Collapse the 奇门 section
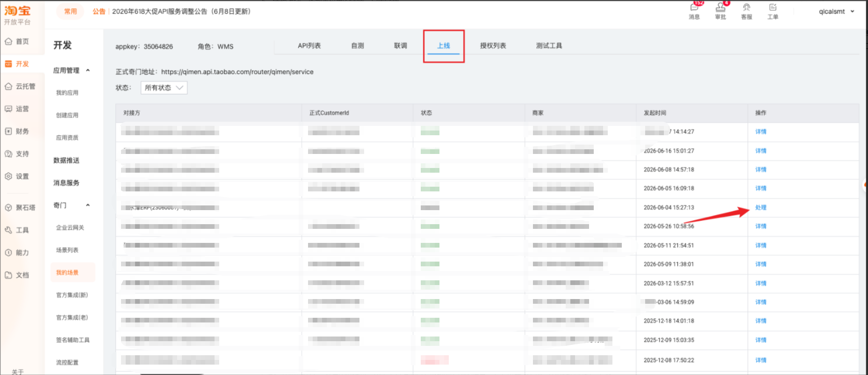The height and width of the screenshot is (375, 868). 72,205
